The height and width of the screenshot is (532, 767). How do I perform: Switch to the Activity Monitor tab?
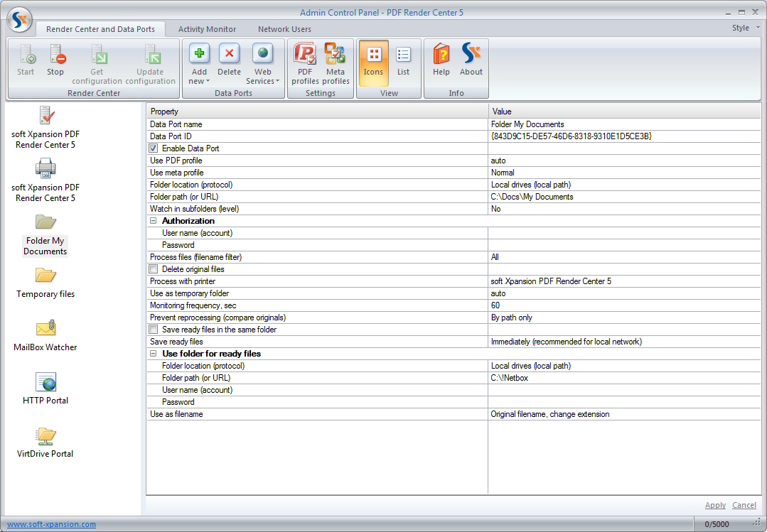coord(207,29)
